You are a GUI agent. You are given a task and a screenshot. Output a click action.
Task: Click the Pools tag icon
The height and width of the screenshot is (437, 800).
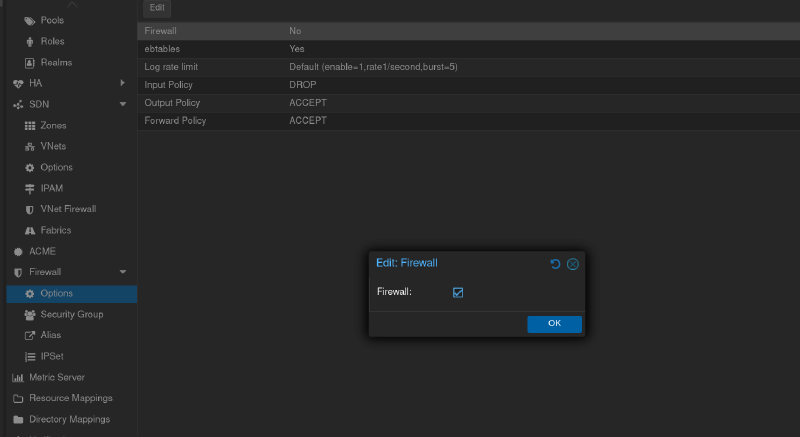pos(30,20)
